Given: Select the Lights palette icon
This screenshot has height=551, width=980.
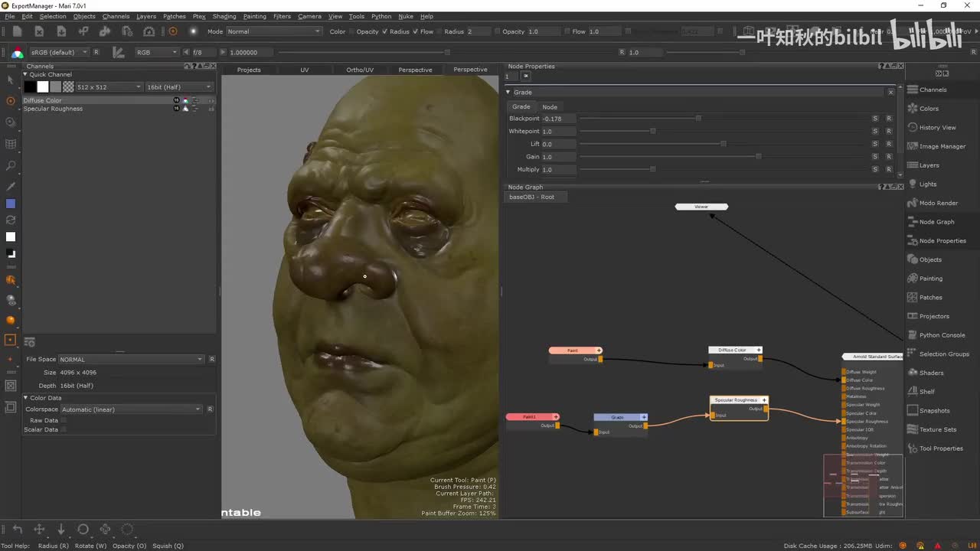Looking at the screenshot, I should coord(913,184).
